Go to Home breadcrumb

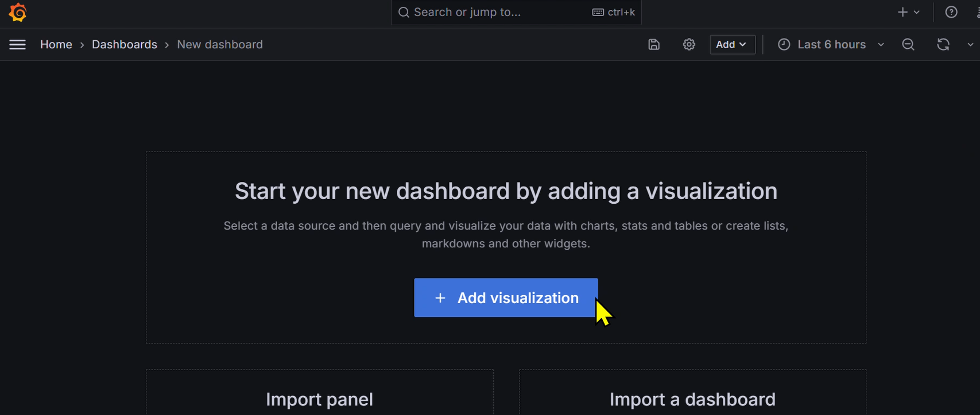56,45
